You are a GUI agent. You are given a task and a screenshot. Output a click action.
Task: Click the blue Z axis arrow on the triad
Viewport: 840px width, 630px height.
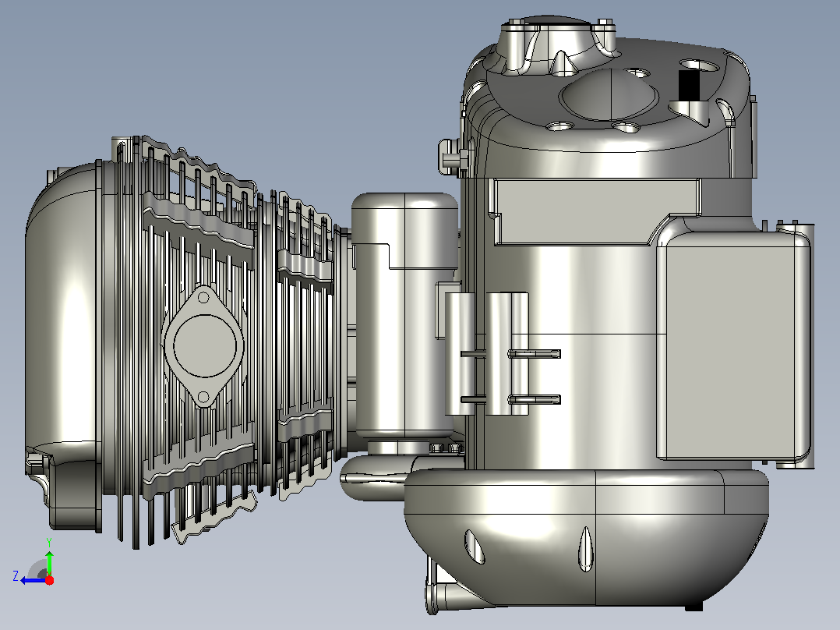point(32,580)
